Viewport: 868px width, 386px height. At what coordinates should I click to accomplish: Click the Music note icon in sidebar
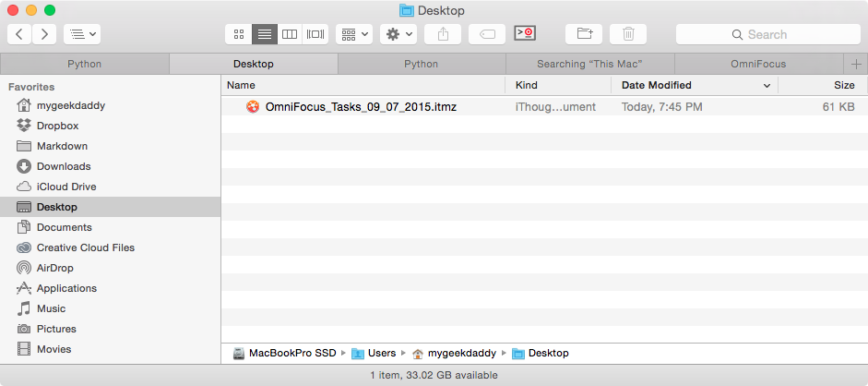pos(24,308)
